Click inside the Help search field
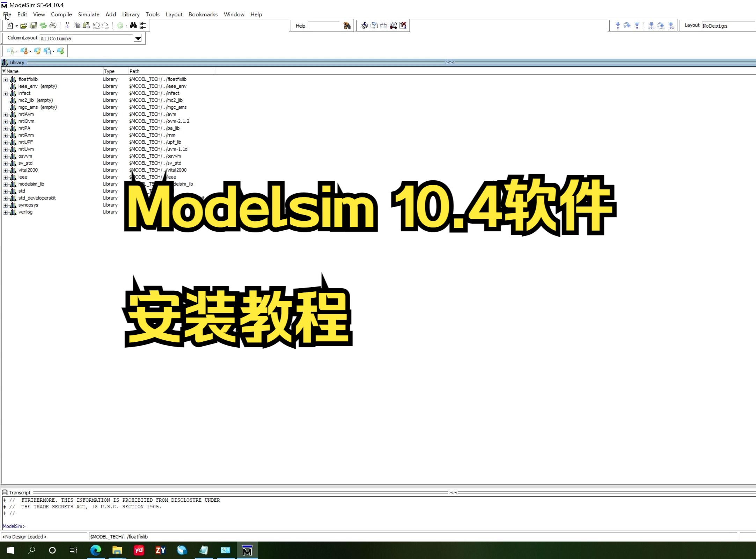This screenshot has height=559, width=756. coord(324,26)
